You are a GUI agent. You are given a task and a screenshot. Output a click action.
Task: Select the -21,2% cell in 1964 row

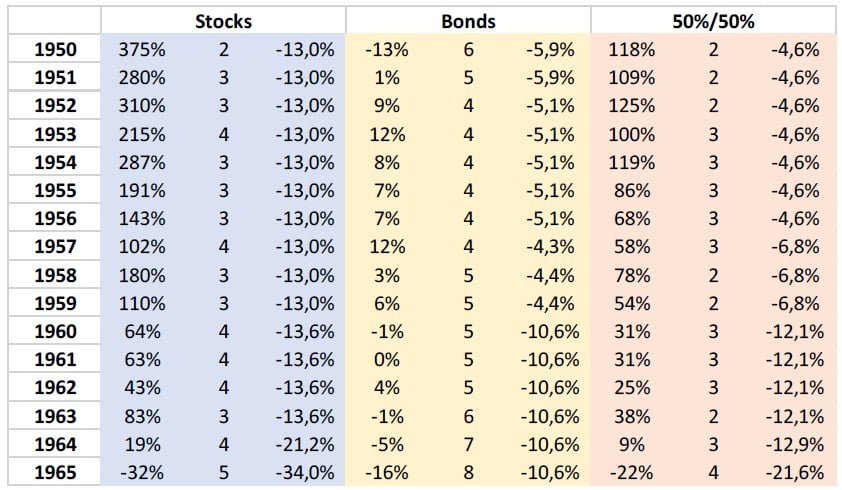point(304,442)
